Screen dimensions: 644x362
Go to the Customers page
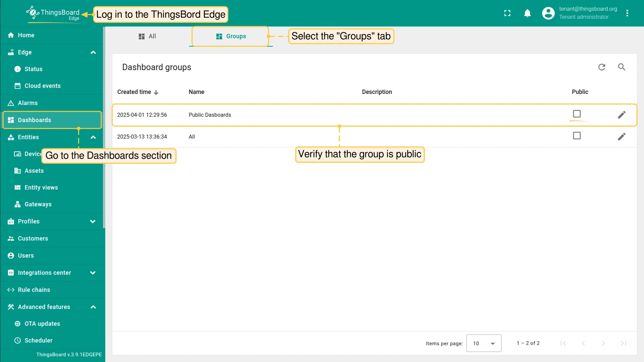[33, 239]
